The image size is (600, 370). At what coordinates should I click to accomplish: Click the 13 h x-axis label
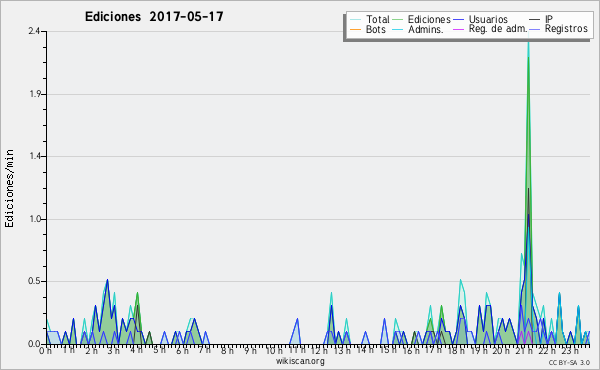[342, 350]
